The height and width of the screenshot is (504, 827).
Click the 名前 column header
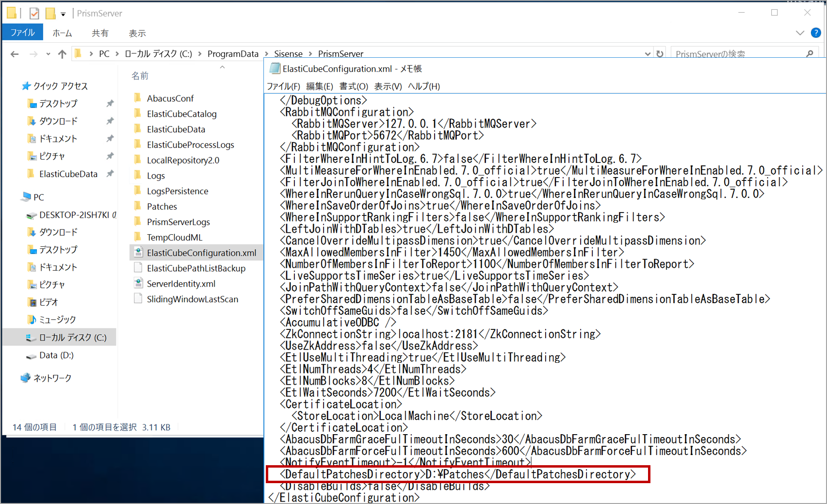pyautogui.click(x=140, y=76)
